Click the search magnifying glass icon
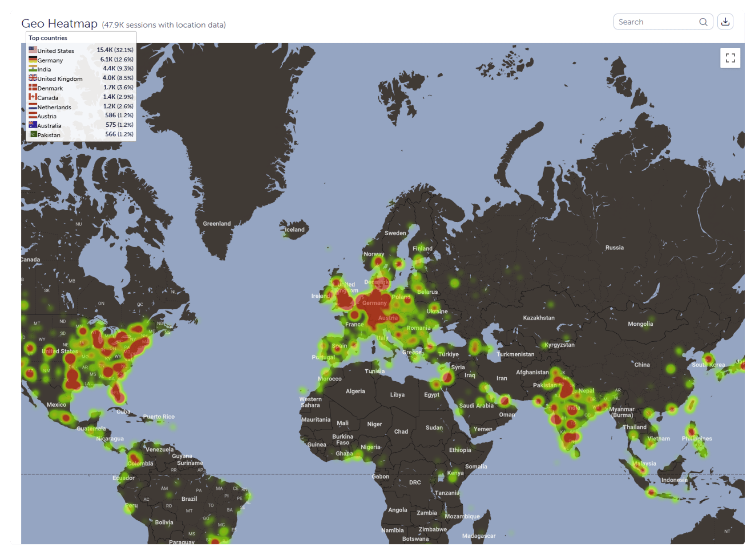The width and height of the screenshot is (756, 555). [x=704, y=21]
